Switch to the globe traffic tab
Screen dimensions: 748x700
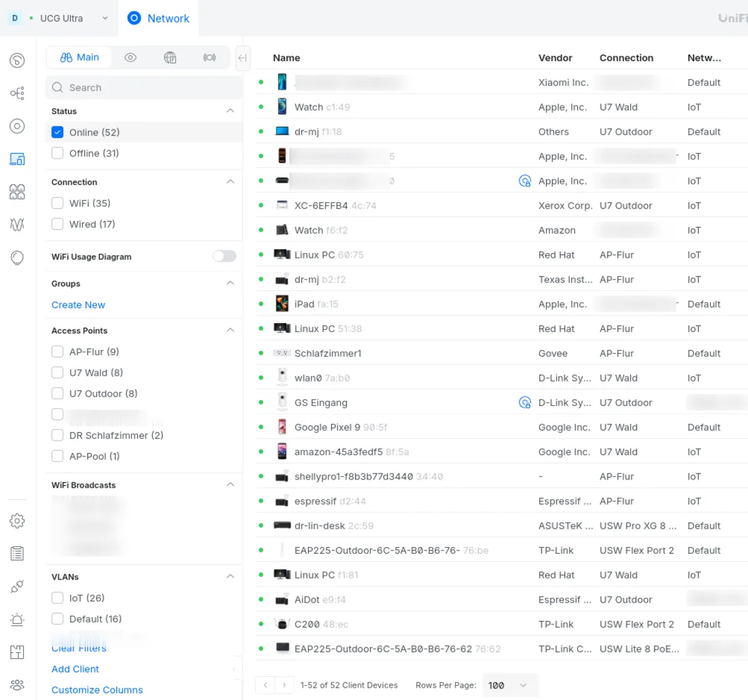(170, 57)
